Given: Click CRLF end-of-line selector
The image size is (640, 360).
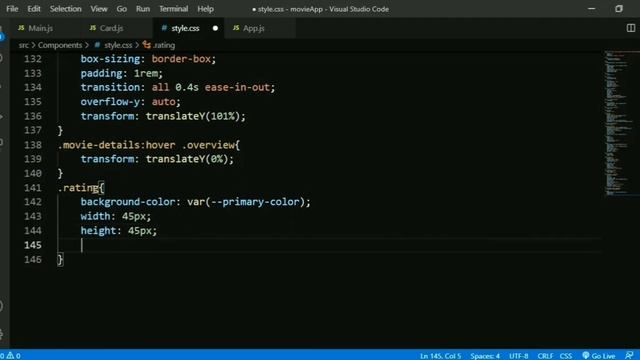Looking at the screenshot, I should 545,356.
